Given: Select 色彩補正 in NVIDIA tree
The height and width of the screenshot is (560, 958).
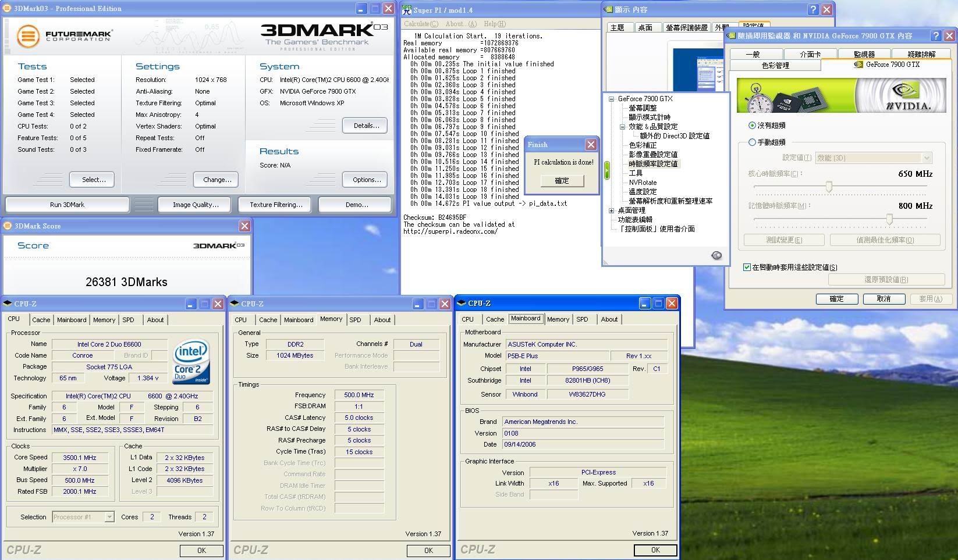Looking at the screenshot, I should (x=643, y=145).
